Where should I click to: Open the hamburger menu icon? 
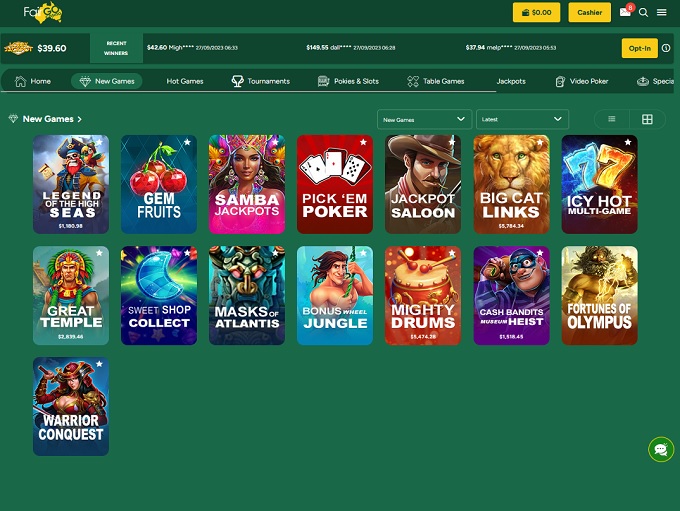[662, 13]
